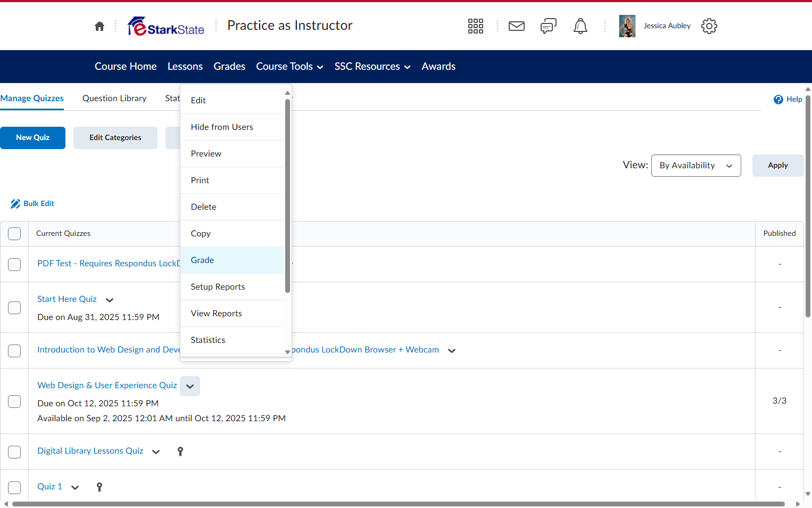Click Quiz 1 special access key icon
The image size is (812, 508).
click(100, 487)
